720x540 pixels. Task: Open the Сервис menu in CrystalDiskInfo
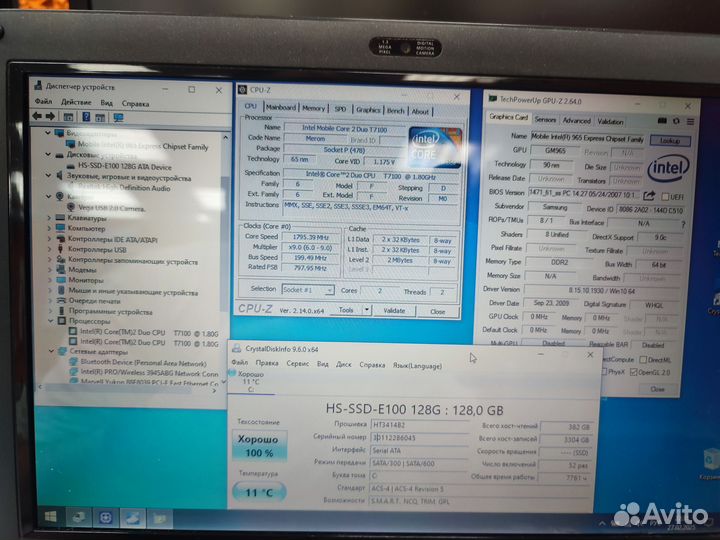(x=297, y=364)
